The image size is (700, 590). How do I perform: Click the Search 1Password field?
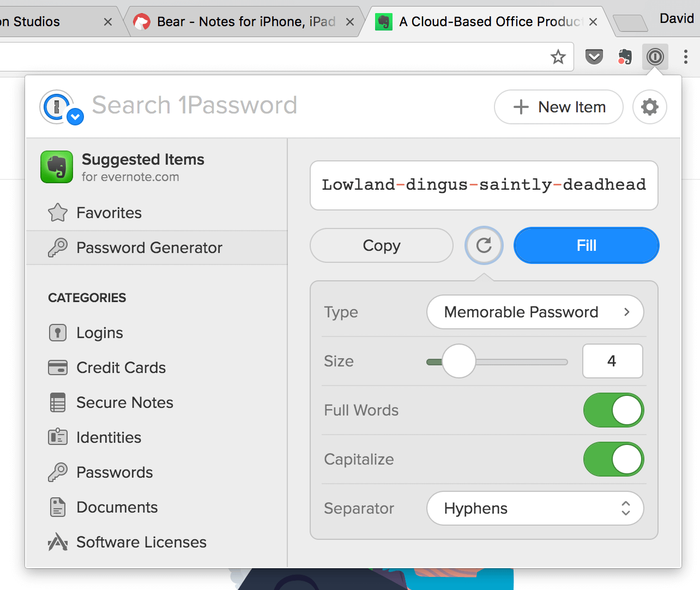194,105
